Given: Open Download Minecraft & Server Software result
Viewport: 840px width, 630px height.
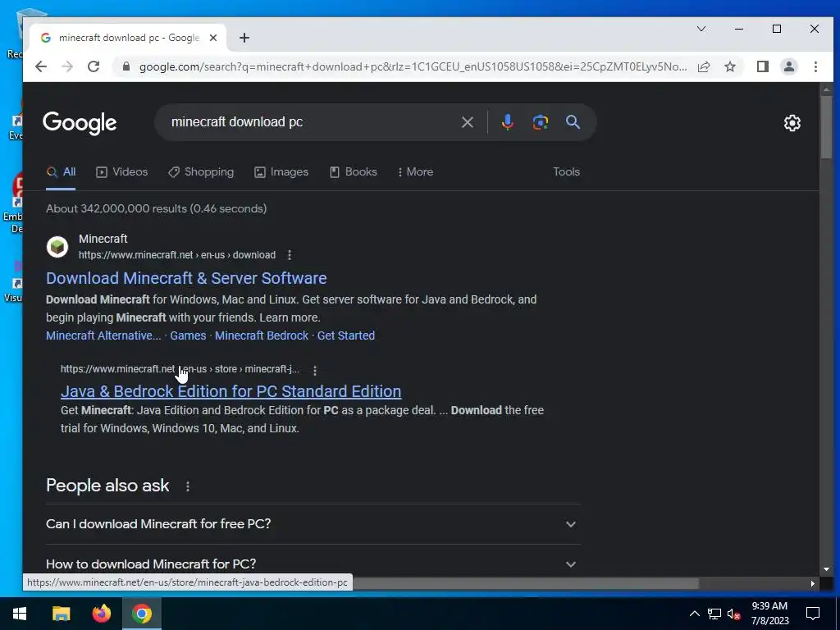Looking at the screenshot, I should [x=186, y=278].
